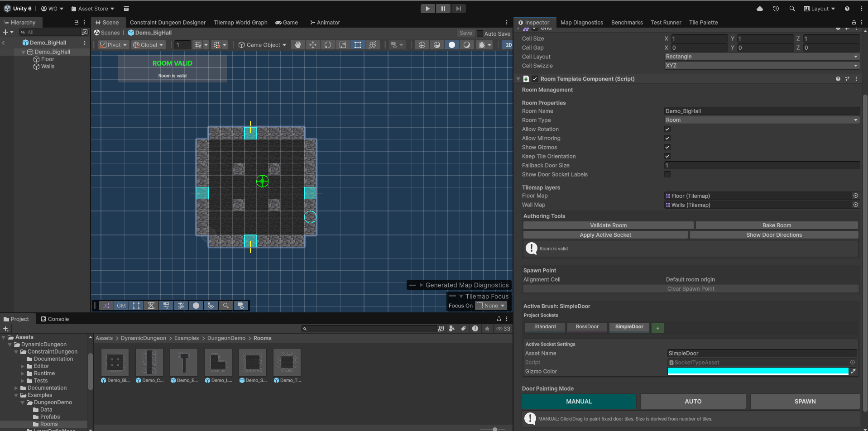Select the BossDoor socket

coord(587,327)
